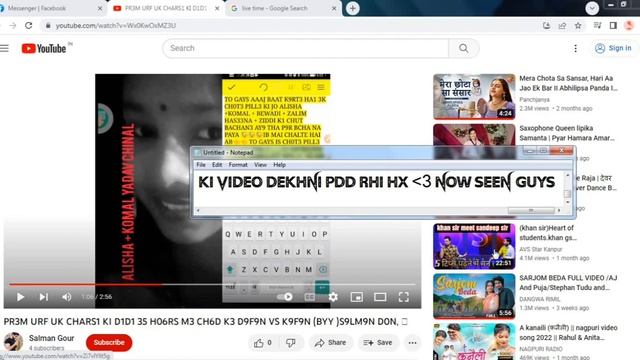
Task: Open the Notepad View menu
Action: pyautogui.click(x=260, y=165)
